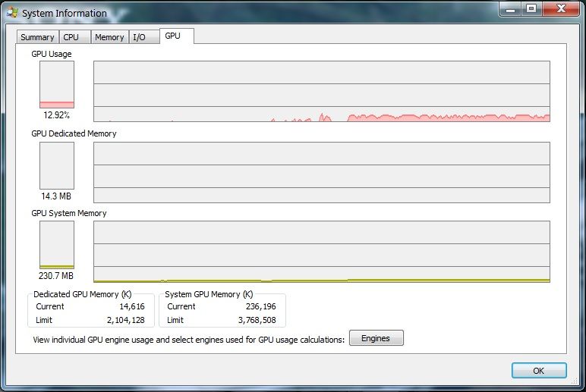Click the System Information title bar text
The image size is (586, 392).
point(65,14)
